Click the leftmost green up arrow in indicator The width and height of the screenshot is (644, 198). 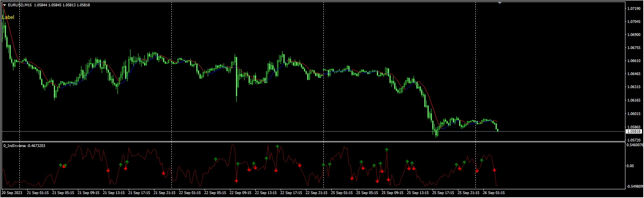pyautogui.click(x=61, y=165)
